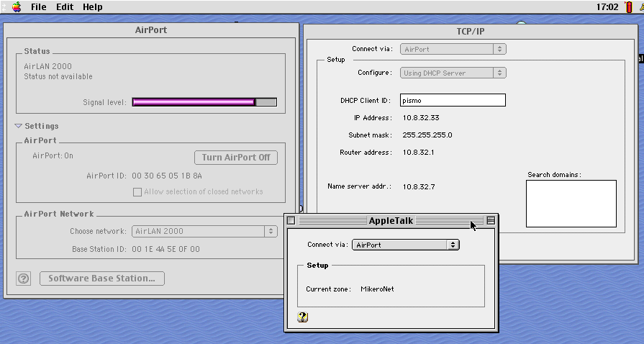Click the red battery icon in menu bar
The image size is (644, 344).
pos(627,7)
